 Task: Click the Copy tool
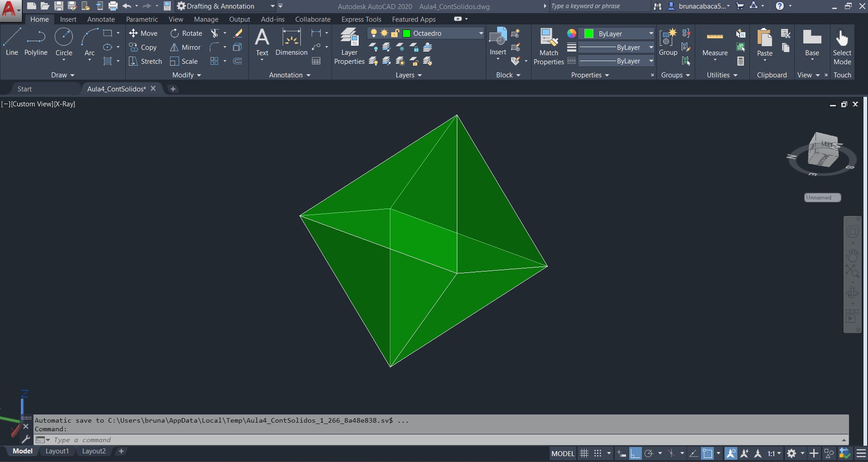(142, 47)
